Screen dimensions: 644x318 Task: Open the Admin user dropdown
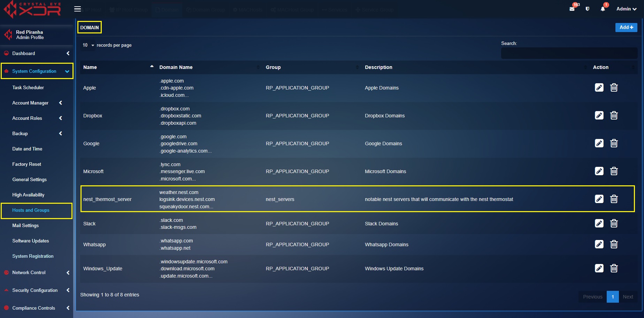626,9
